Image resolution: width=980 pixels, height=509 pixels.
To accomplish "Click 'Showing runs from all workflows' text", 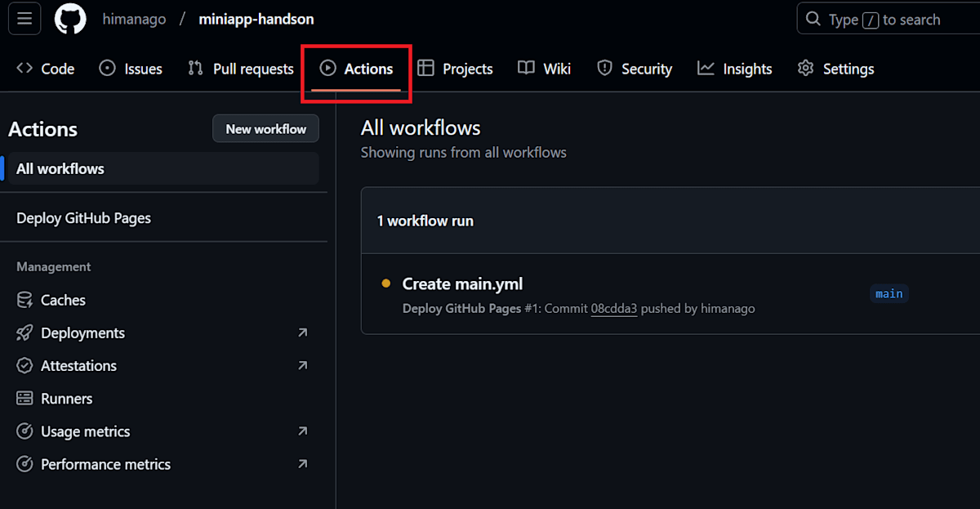I will [463, 152].
